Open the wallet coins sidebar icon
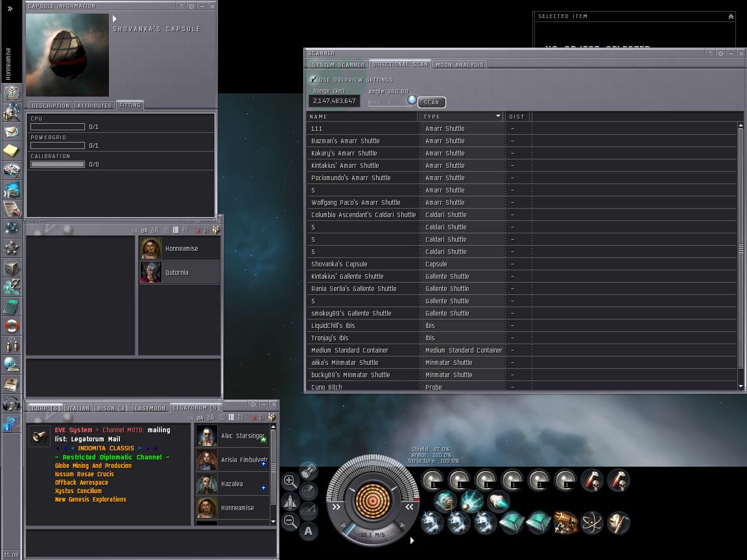The image size is (747, 560). (x=12, y=287)
